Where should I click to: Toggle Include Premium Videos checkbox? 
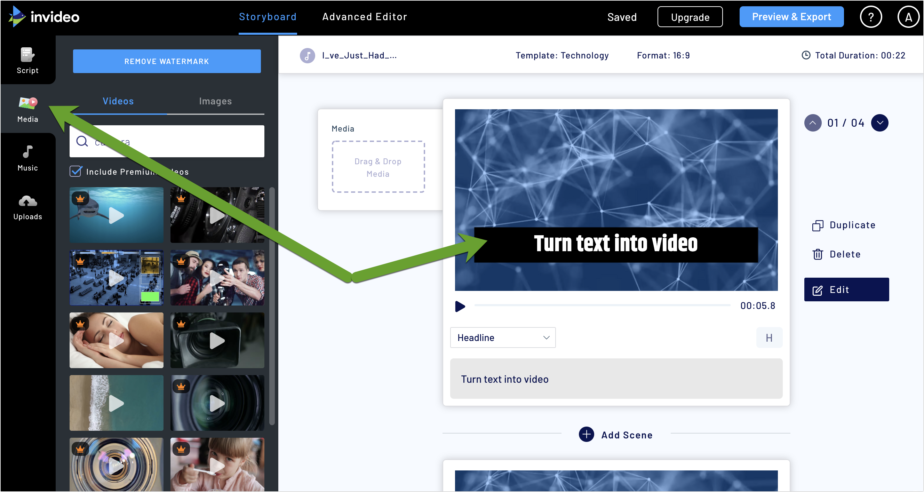click(x=77, y=172)
